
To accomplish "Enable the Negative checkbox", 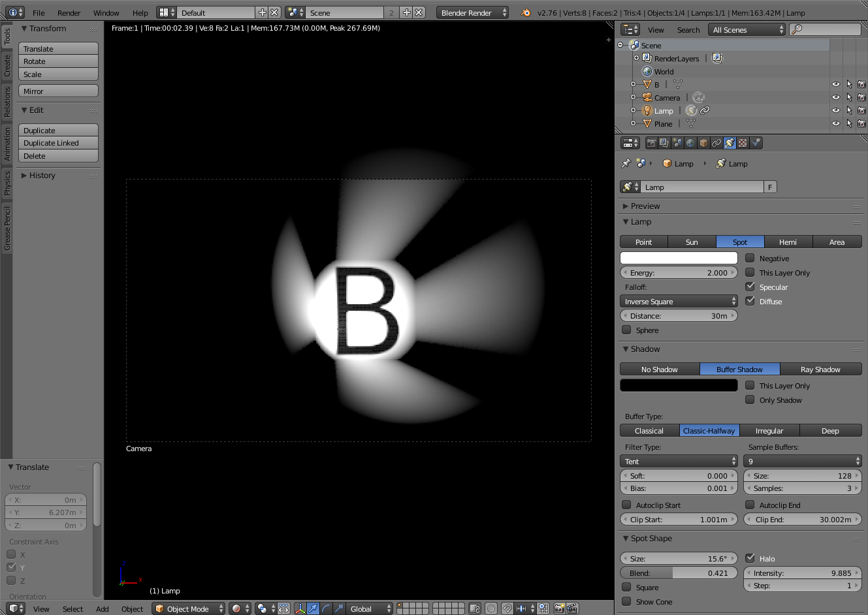I will point(750,258).
